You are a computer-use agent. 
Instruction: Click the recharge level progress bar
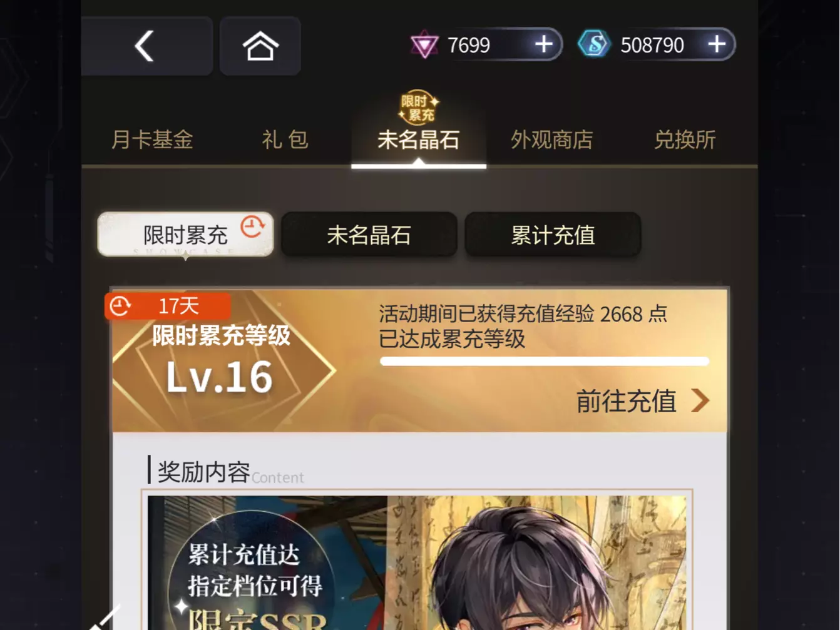coord(545,361)
